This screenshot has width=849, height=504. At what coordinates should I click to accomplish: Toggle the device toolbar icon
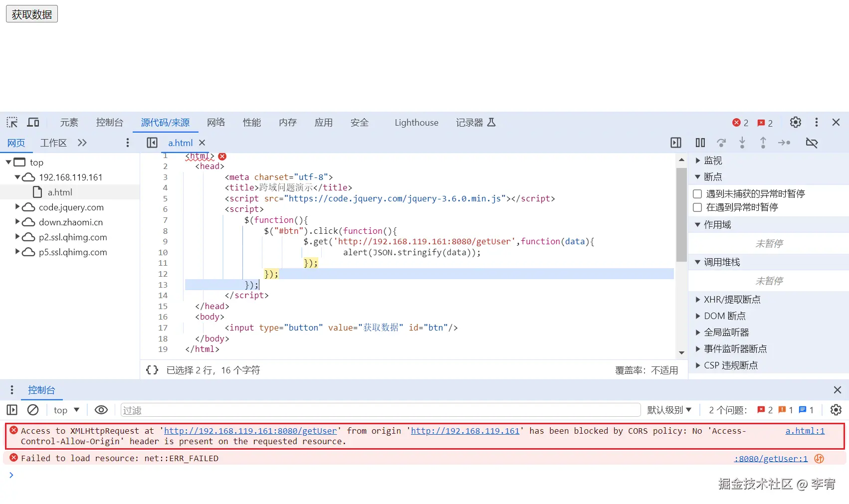click(33, 123)
